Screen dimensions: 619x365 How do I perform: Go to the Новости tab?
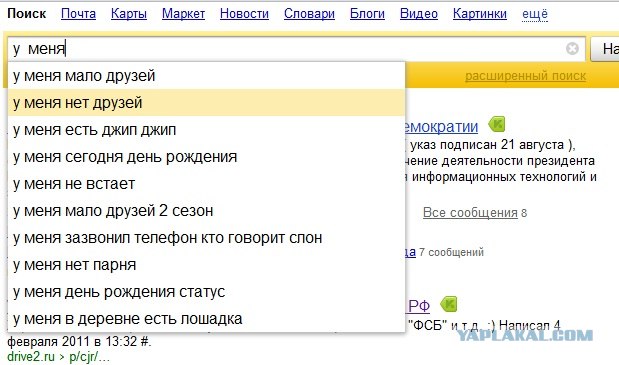point(244,14)
